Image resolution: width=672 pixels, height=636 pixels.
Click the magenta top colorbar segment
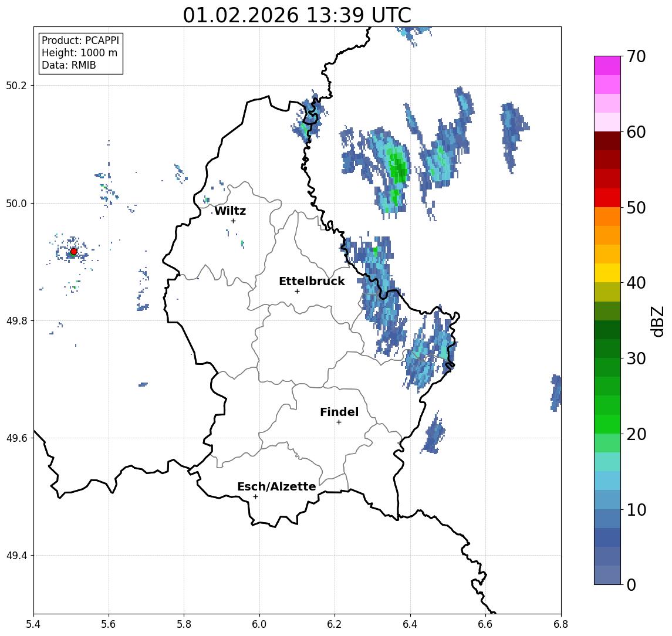tap(607, 66)
